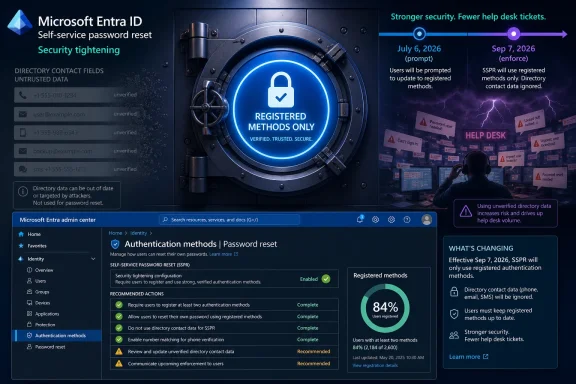
Task: Click the Overview icon in sidebar
Action: point(29,270)
